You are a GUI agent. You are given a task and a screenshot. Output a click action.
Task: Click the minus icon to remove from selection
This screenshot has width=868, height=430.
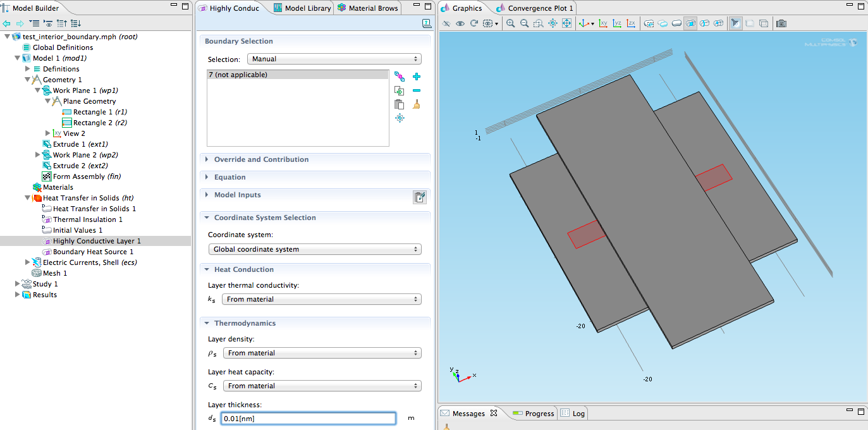point(417,90)
